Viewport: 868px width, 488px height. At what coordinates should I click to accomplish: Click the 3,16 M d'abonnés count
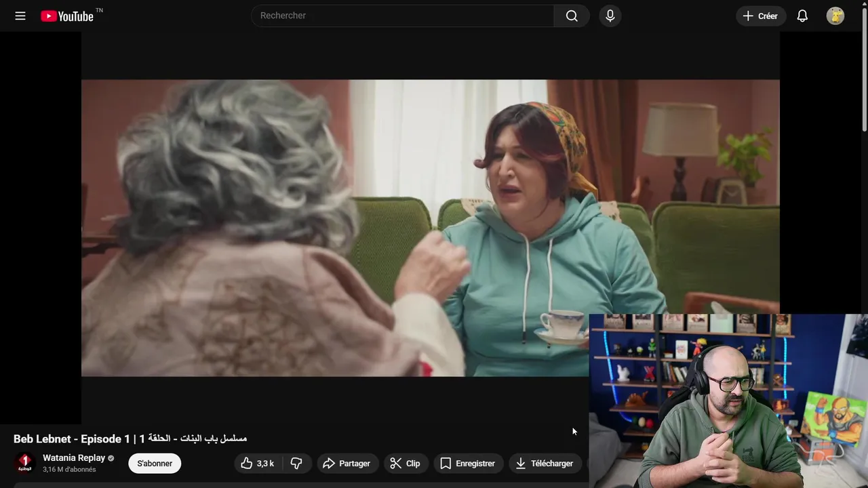[69, 469]
